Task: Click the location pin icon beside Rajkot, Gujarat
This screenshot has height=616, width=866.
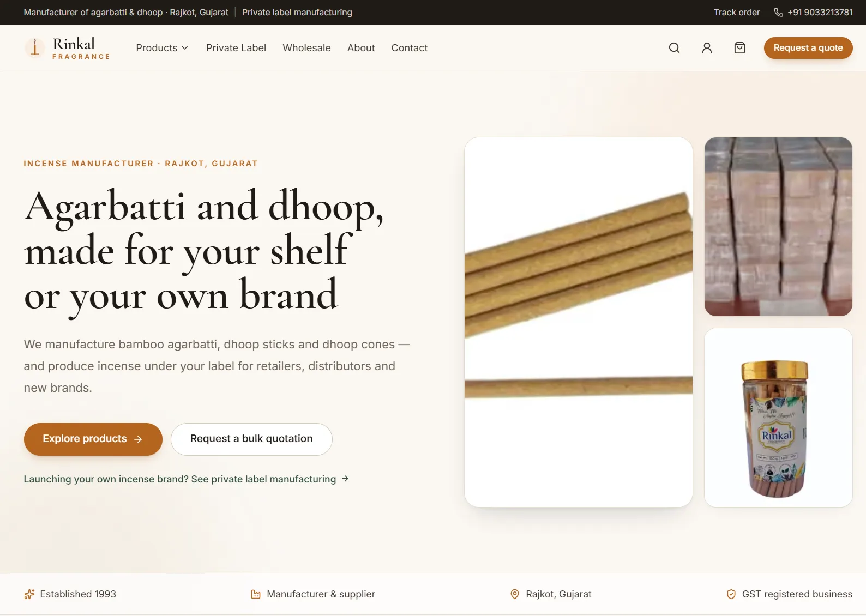Action: tap(514, 594)
